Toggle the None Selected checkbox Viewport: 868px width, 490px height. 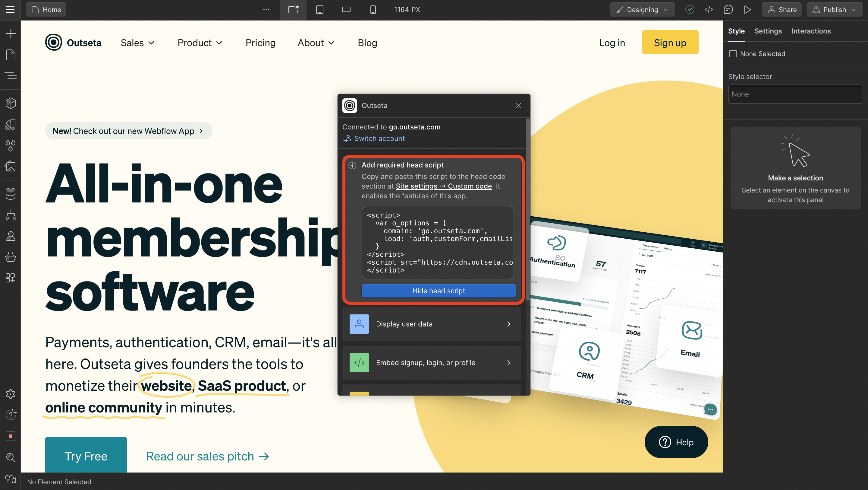(x=733, y=54)
